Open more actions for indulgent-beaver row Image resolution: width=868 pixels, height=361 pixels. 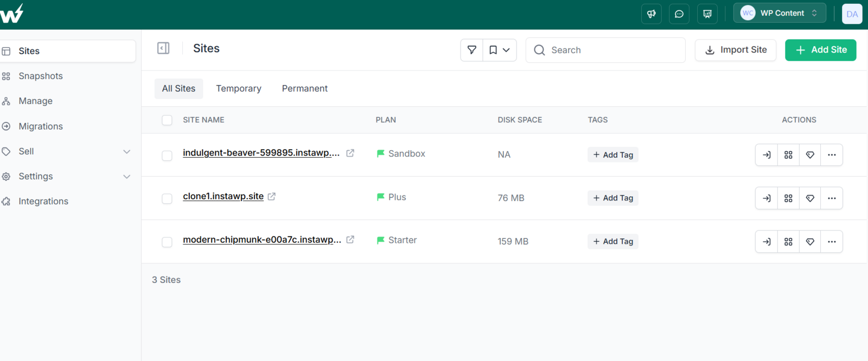point(832,155)
